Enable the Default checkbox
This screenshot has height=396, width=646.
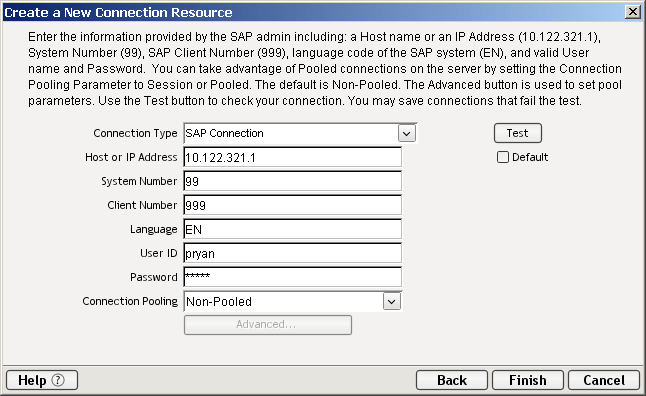503,157
